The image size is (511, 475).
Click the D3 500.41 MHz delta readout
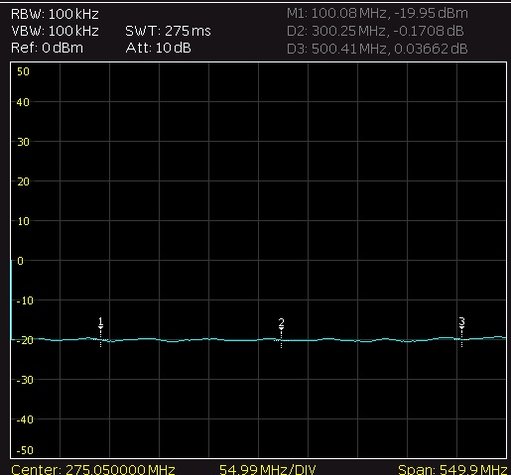[x=377, y=49]
